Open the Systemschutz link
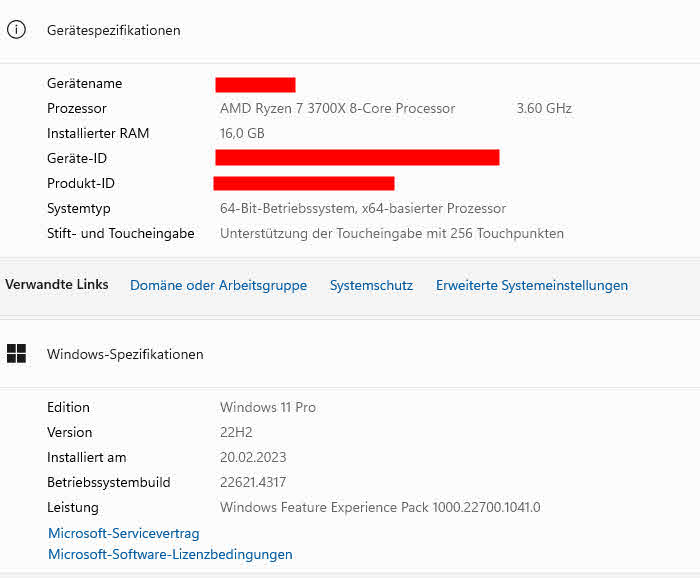The width and height of the screenshot is (700, 578). pos(371,285)
